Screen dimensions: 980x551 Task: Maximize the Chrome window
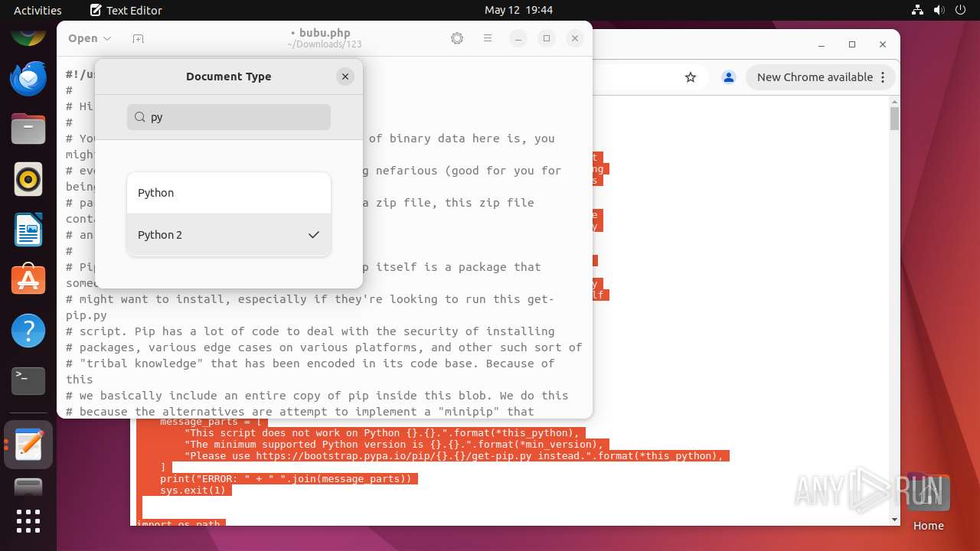(852, 44)
